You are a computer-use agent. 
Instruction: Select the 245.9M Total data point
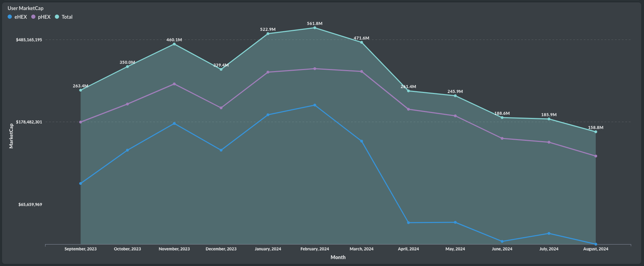pyautogui.click(x=455, y=96)
